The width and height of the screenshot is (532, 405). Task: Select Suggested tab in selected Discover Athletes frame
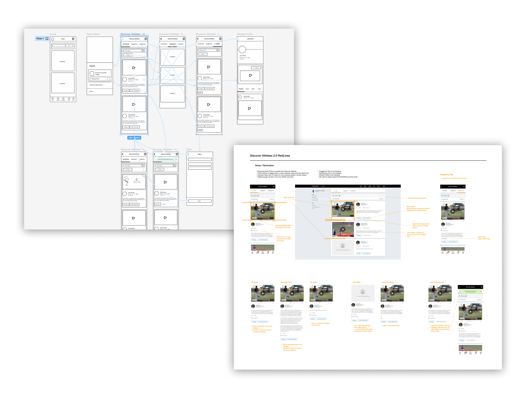click(x=134, y=44)
